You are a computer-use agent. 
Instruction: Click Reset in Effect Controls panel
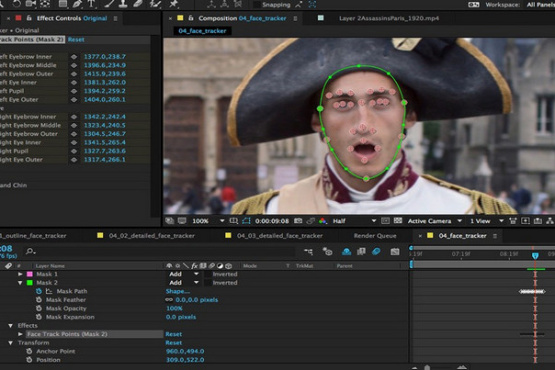click(76, 40)
